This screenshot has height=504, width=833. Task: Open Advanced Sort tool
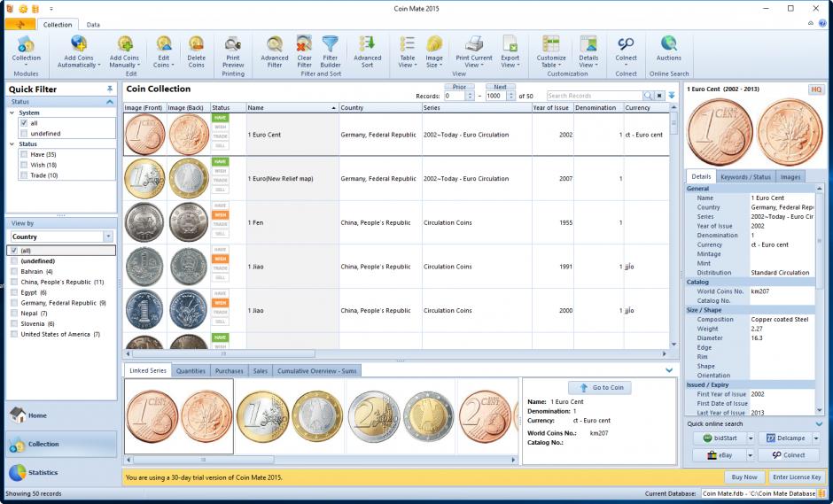click(367, 44)
